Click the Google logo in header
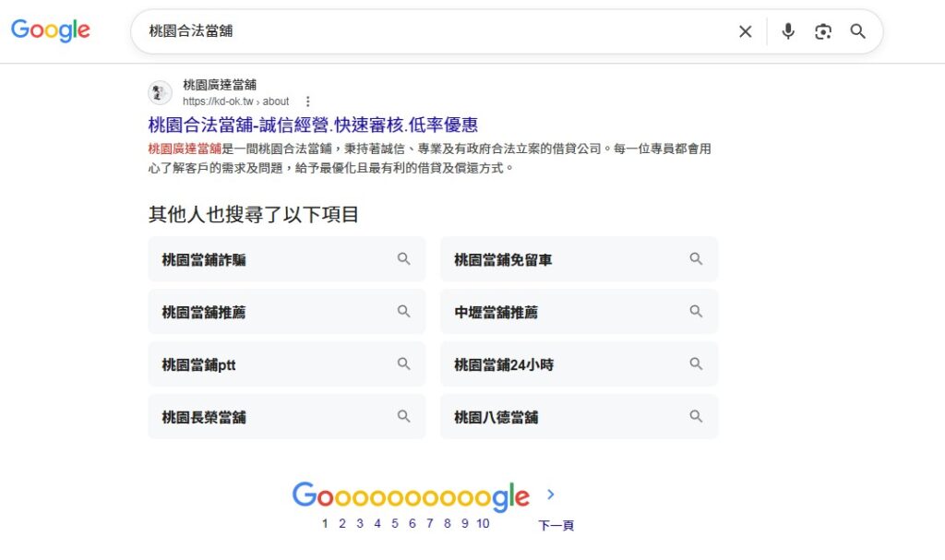This screenshot has width=945, height=560. [x=51, y=30]
